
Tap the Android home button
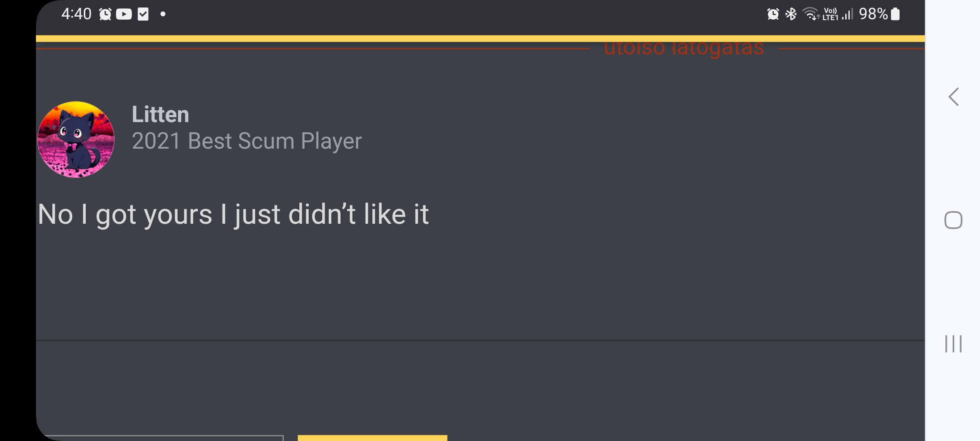pyautogui.click(x=953, y=220)
